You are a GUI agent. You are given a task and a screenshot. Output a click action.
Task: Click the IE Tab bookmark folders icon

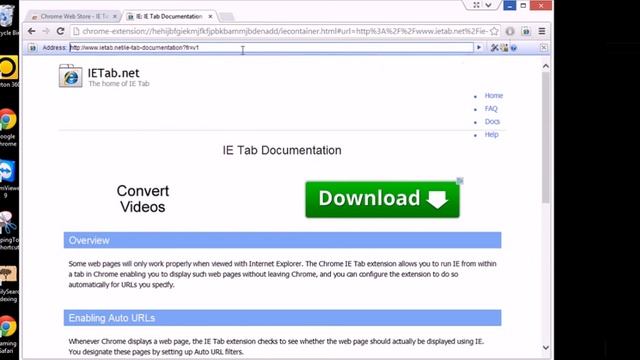click(x=504, y=48)
